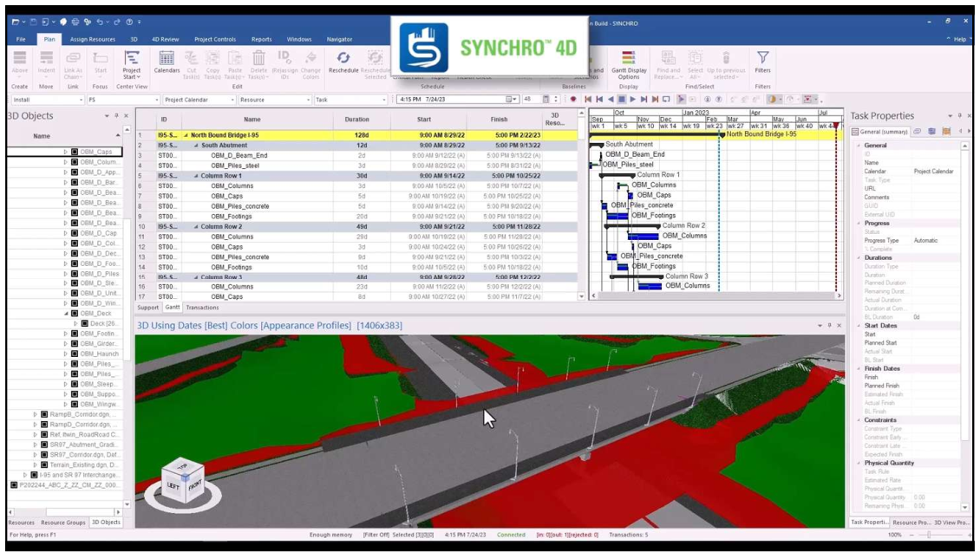The width and height of the screenshot is (980, 552).
Task: Switch to the Support tab
Action: 148,308
